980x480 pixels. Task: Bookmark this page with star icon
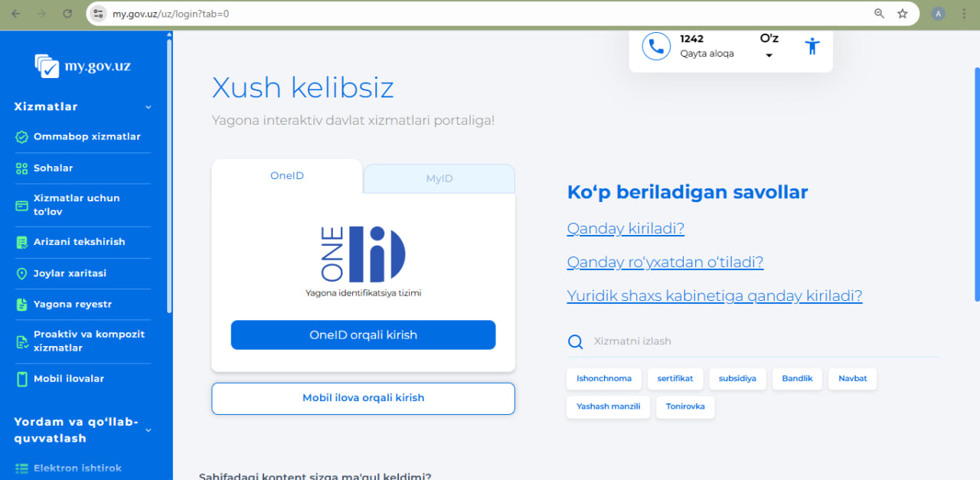[x=903, y=14]
